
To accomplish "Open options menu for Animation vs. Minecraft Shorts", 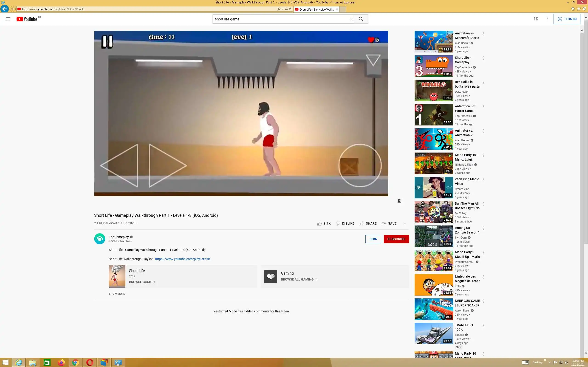I will (483, 34).
